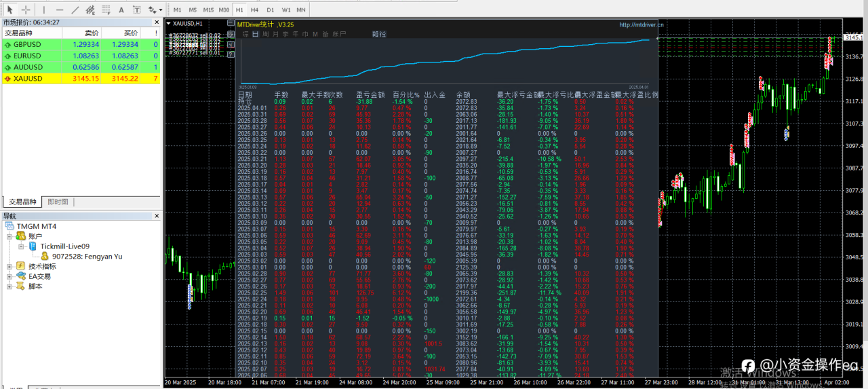Image resolution: width=868 pixels, height=389 pixels.
Task: Set chart timeframe to D1
Action: (270, 10)
